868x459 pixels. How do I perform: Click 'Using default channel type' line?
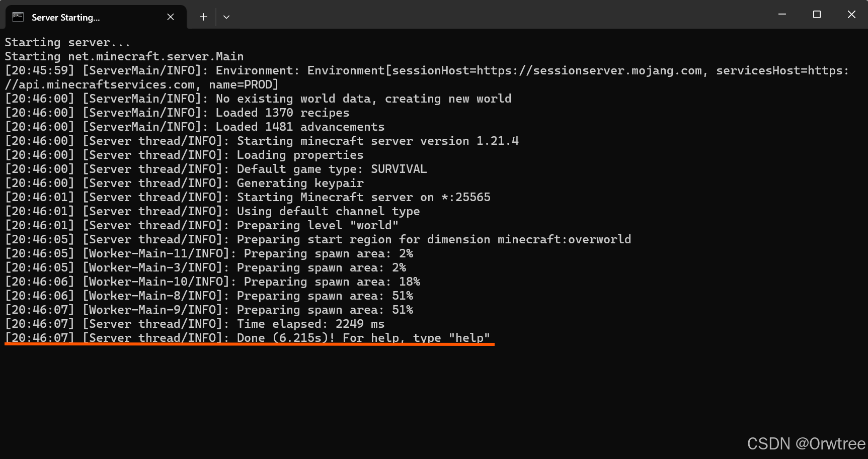coord(212,212)
